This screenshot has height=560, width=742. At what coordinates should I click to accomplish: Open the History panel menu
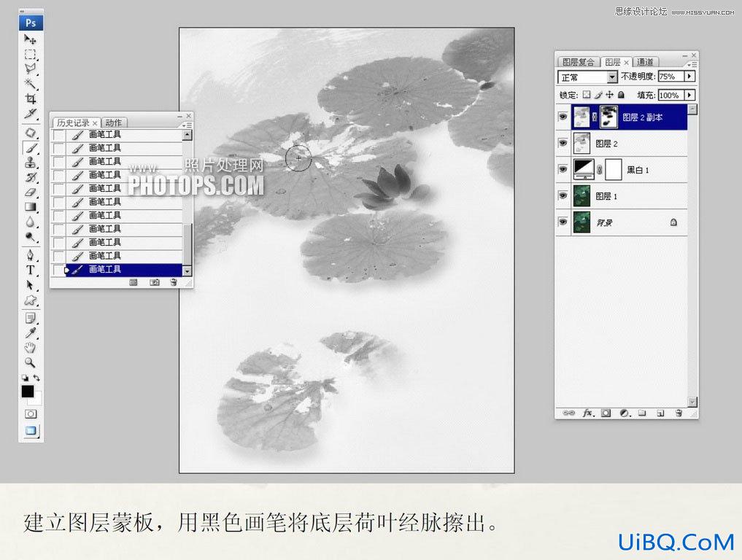pos(187,125)
